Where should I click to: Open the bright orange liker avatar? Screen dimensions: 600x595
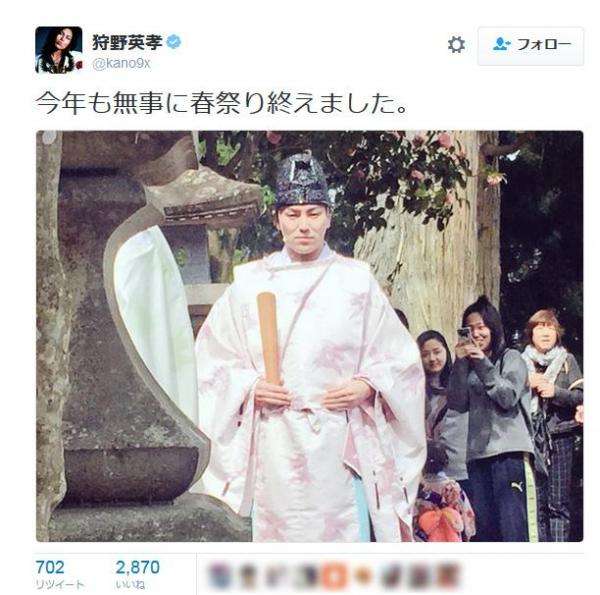[x=334, y=576]
